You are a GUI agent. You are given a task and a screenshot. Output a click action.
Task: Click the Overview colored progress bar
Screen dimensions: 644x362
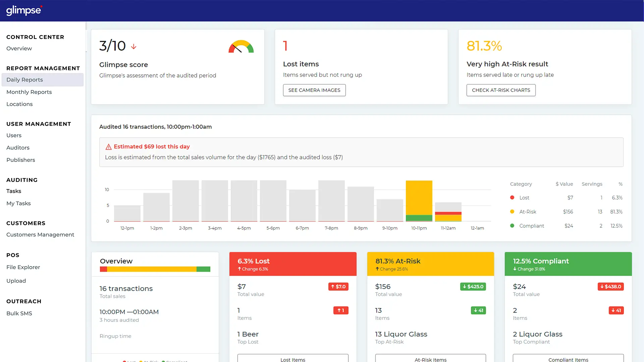pos(155,269)
